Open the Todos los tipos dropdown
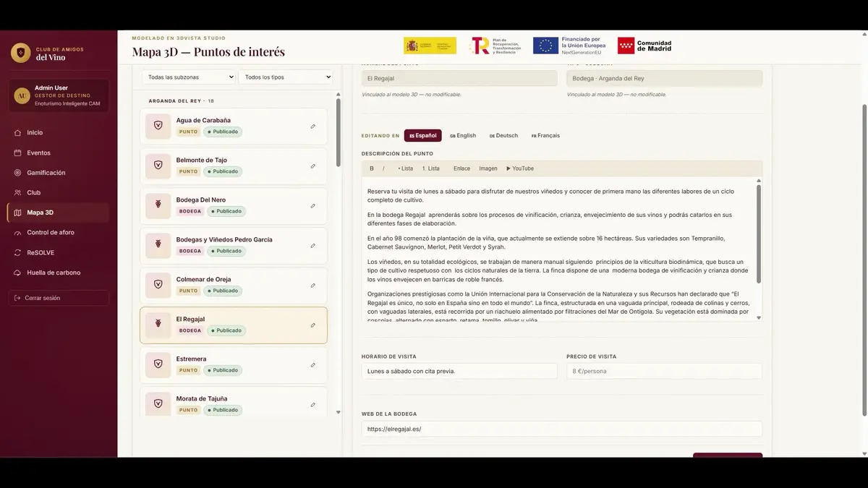 coord(286,77)
